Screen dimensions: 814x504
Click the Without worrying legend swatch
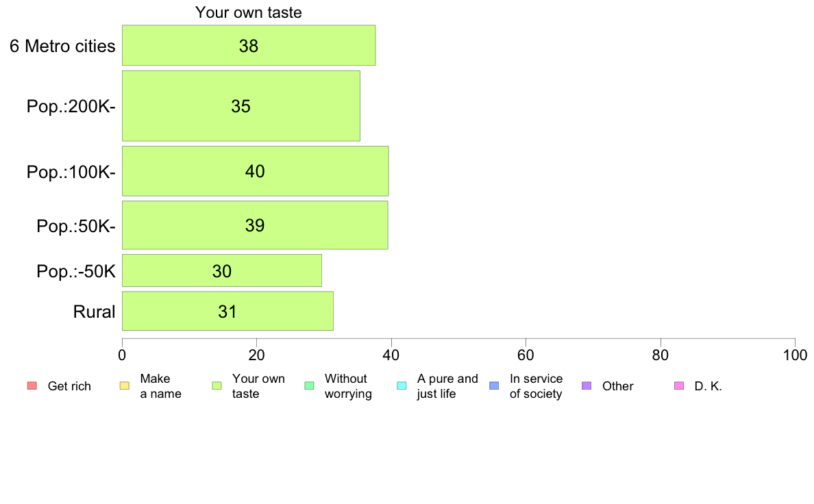[310, 386]
